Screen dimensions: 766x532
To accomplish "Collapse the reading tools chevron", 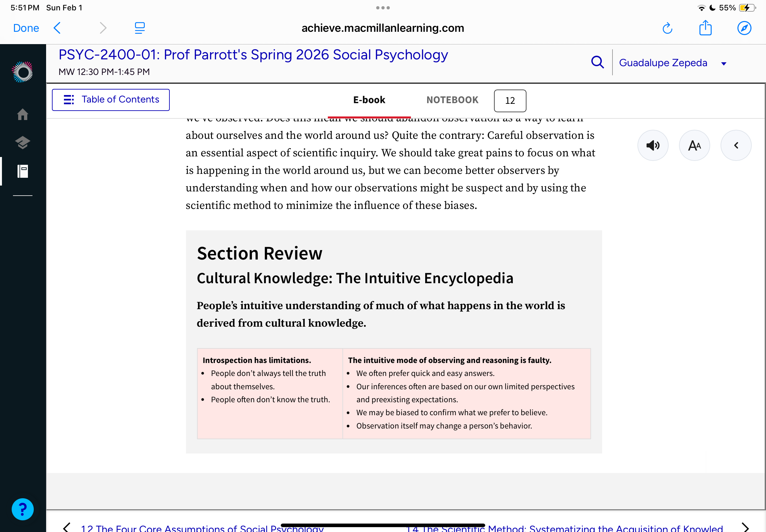I will click(736, 145).
